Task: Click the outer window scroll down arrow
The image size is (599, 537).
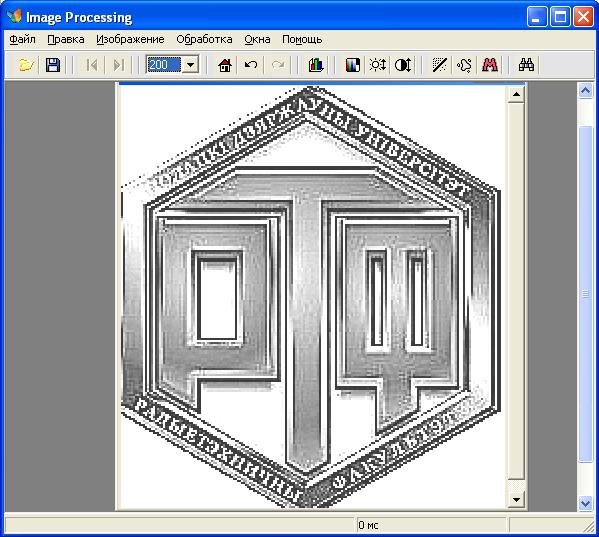Action: click(585, 503)
